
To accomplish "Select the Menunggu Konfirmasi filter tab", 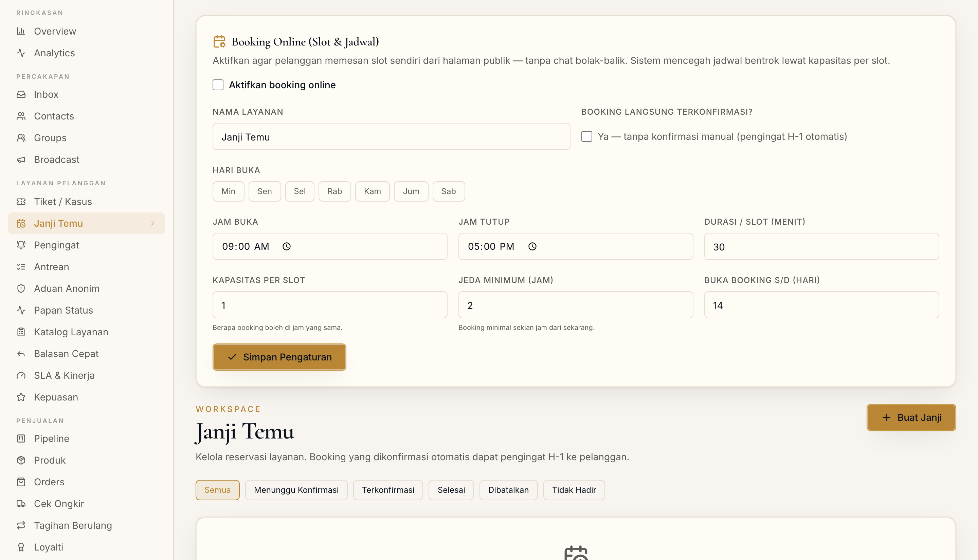I will click(296, 490).
